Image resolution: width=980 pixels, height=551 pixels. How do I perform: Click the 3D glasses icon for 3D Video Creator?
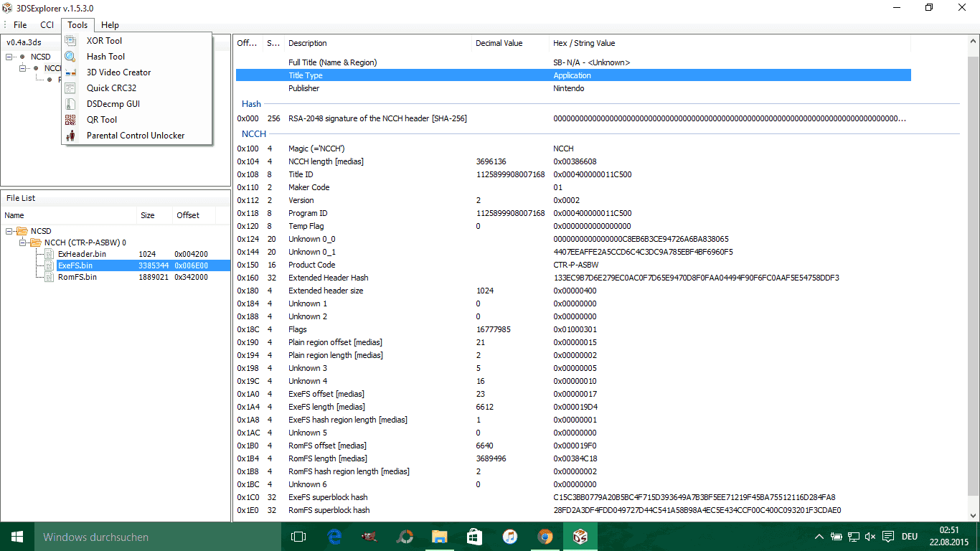point(70,72)
